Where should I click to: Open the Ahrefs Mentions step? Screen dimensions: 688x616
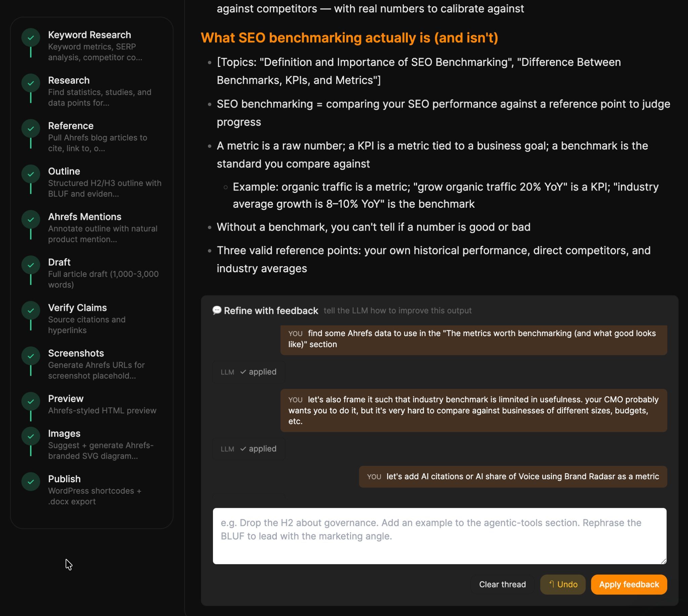point(85,217)
